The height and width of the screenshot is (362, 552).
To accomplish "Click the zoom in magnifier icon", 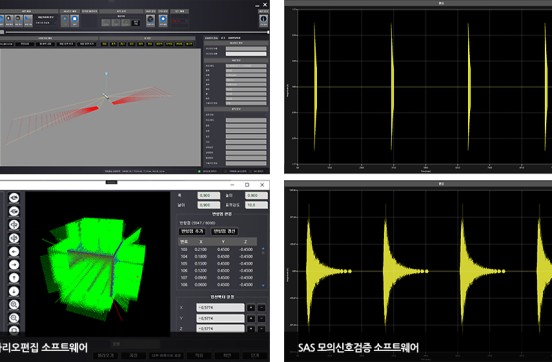I will 14,305.
